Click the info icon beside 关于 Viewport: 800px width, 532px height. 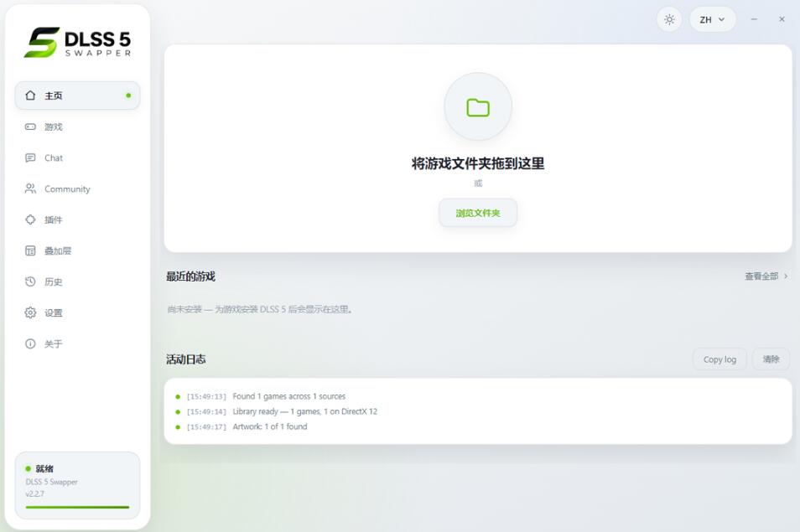point(31,344)
